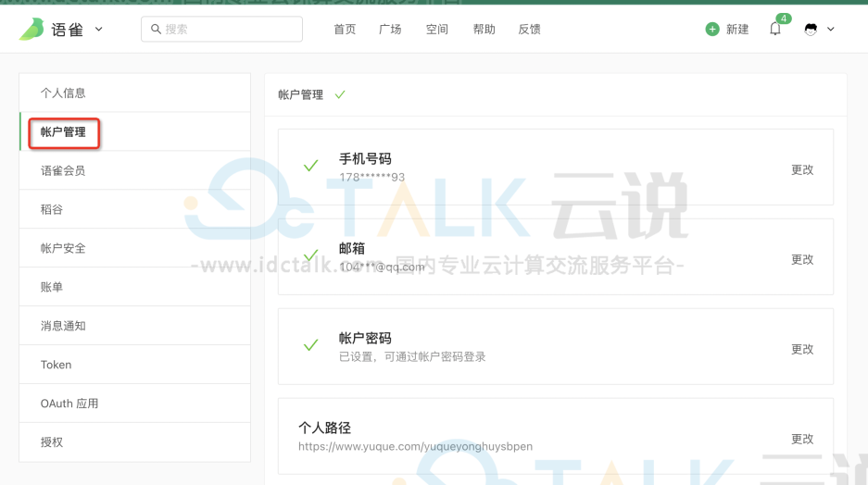Click the 手机号码 title
This screenshot has width=868, height=485.
point(365,158)
